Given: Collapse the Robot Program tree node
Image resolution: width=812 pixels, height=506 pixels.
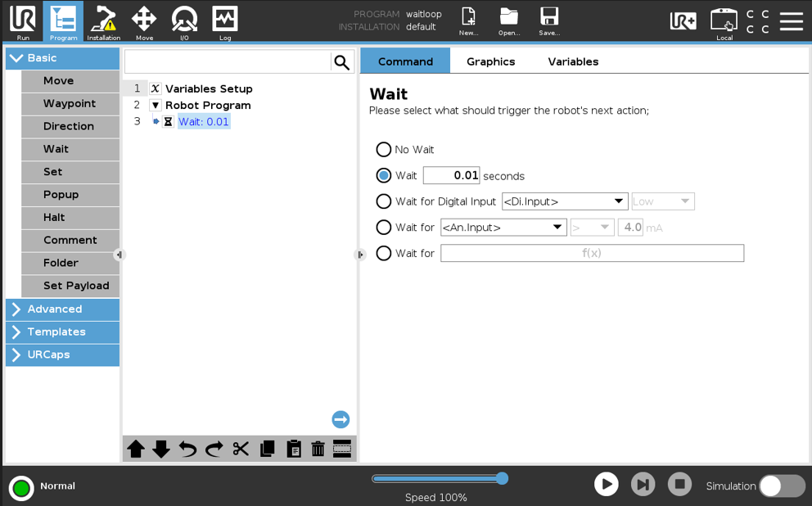Looking at the screenshot, I should [155, 105].
